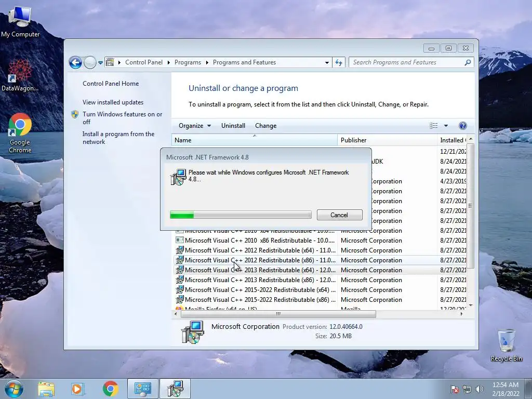Click product version 12.0.40664.0 in details pane
Image resolution: width=532 pixels, height=399 pixels.
tap(345, 327)
